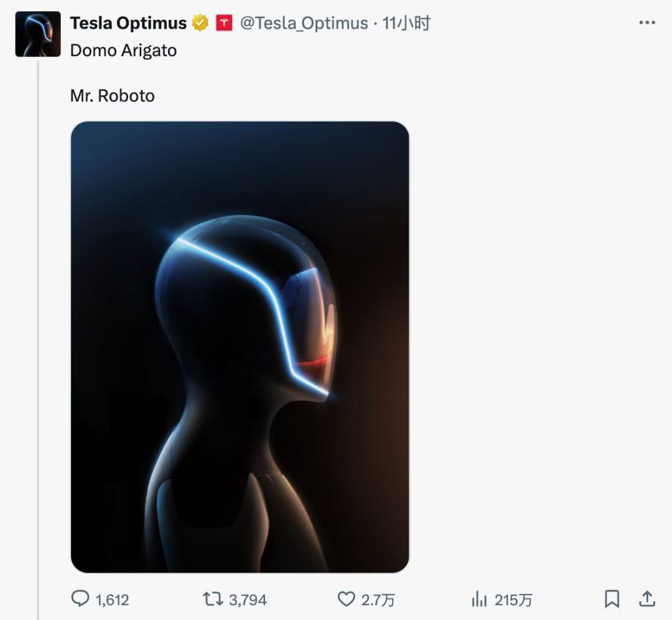Viewport: 672px width, 620px height.
Task: Like the post with heart icon
Action: point(347,599)
